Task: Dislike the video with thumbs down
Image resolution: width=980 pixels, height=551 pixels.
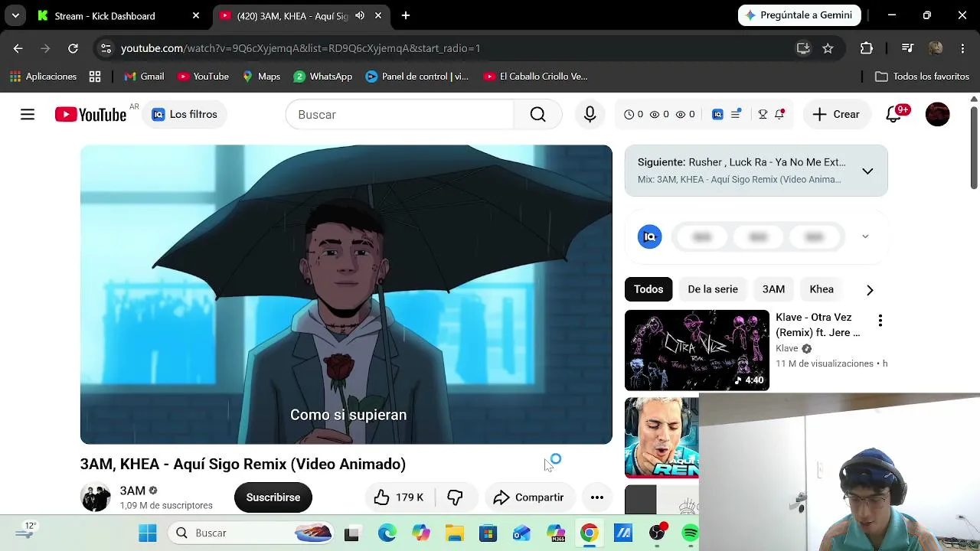Action: click(455, 497)
